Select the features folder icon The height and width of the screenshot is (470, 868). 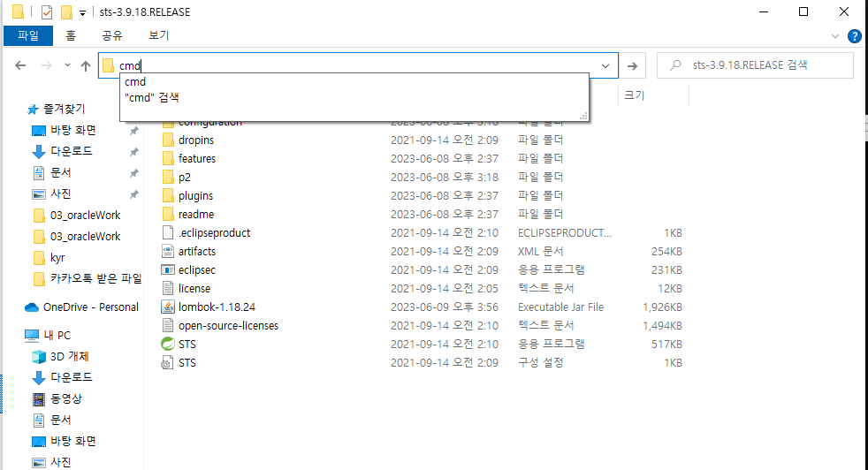(x=168, y=159)
